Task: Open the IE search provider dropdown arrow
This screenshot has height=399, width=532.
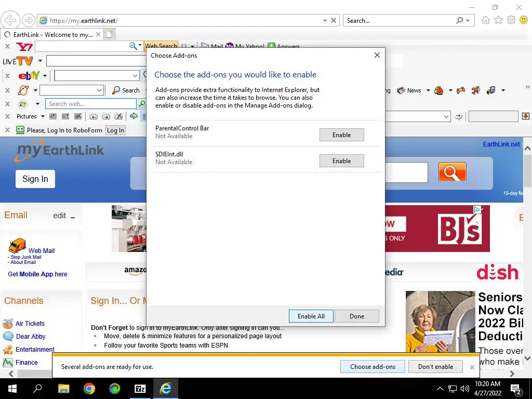Action: 468,20
